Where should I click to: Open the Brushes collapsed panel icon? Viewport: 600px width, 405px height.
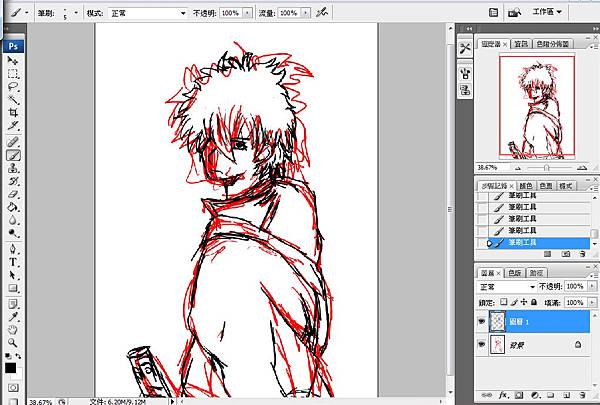coord(465,73)
